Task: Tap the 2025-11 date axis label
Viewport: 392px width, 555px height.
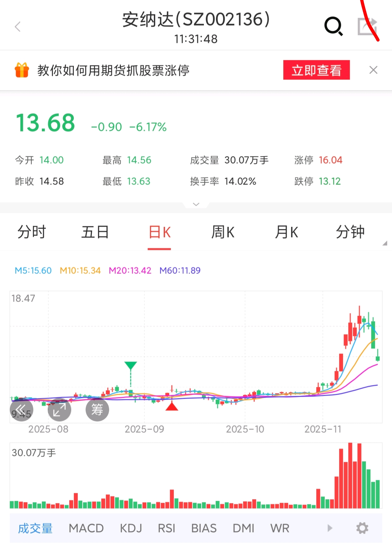Action: (323, 429)
